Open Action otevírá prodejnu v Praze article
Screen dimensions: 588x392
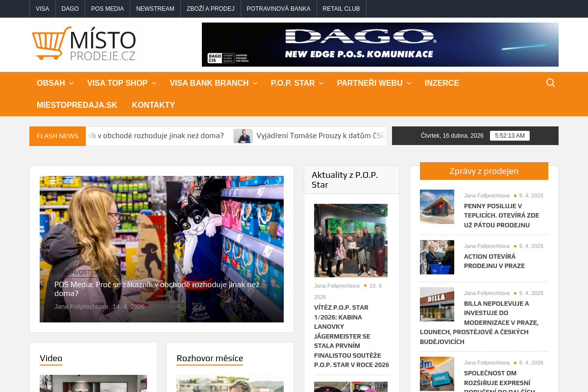tap(494, 261)
